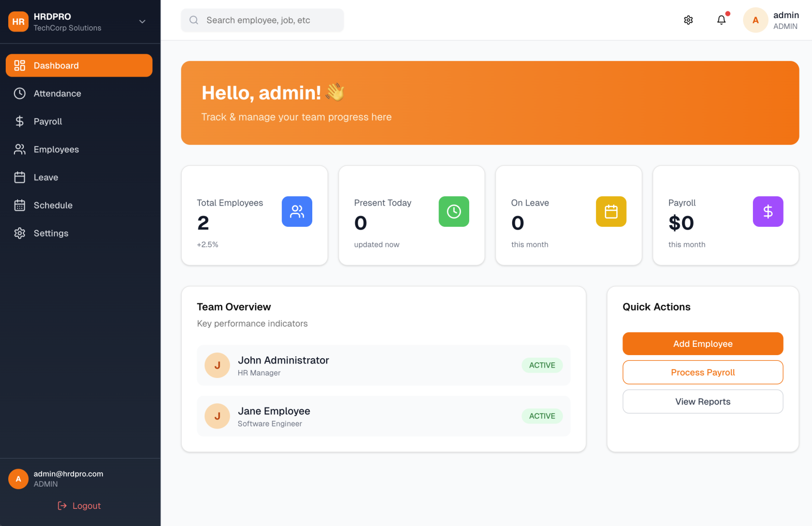Click the Process Payroll button
The image size is (812, 526).
tap(703, 372)
